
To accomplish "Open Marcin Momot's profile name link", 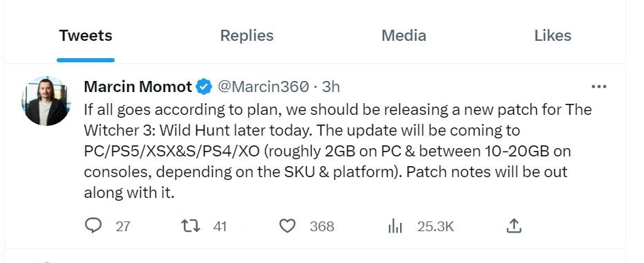I will tap(138, 87).
